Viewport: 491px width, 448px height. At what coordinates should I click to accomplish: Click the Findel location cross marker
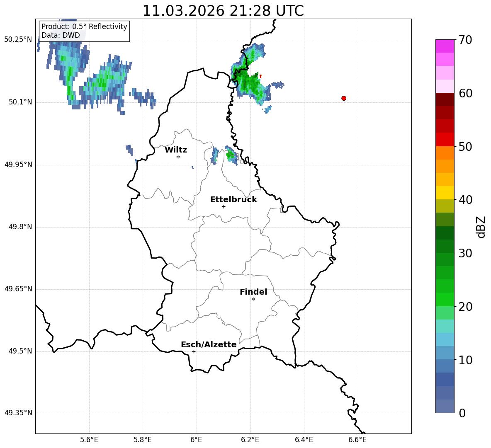click(253, 299)
